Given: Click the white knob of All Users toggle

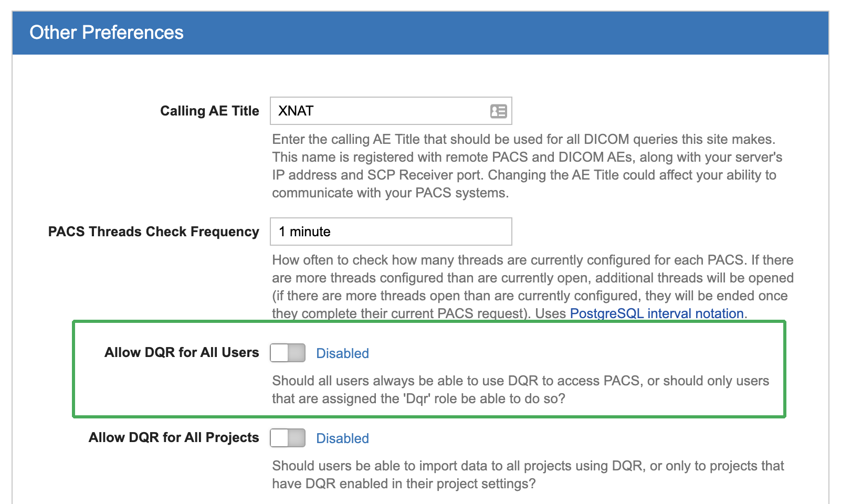Looking at the screenshot, I should pos(280,353).
